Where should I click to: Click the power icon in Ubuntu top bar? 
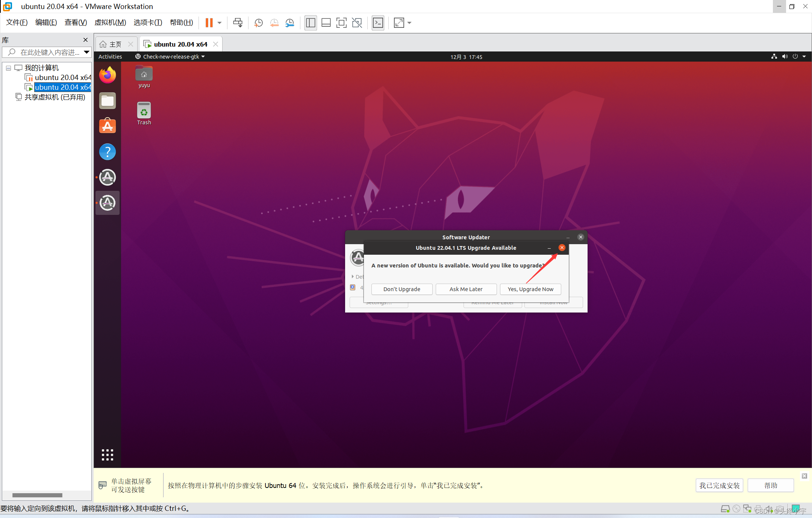[795, 56]
